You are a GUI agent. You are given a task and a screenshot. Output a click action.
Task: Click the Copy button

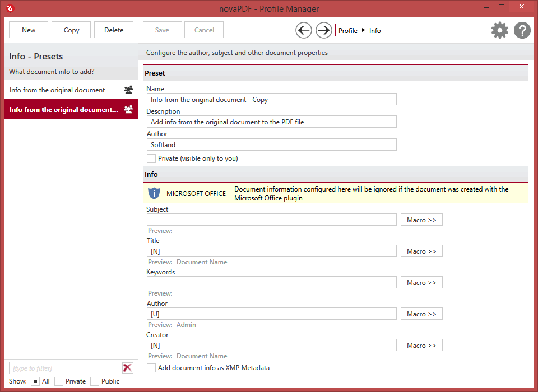pyautogui.click(x=71, y=30)
